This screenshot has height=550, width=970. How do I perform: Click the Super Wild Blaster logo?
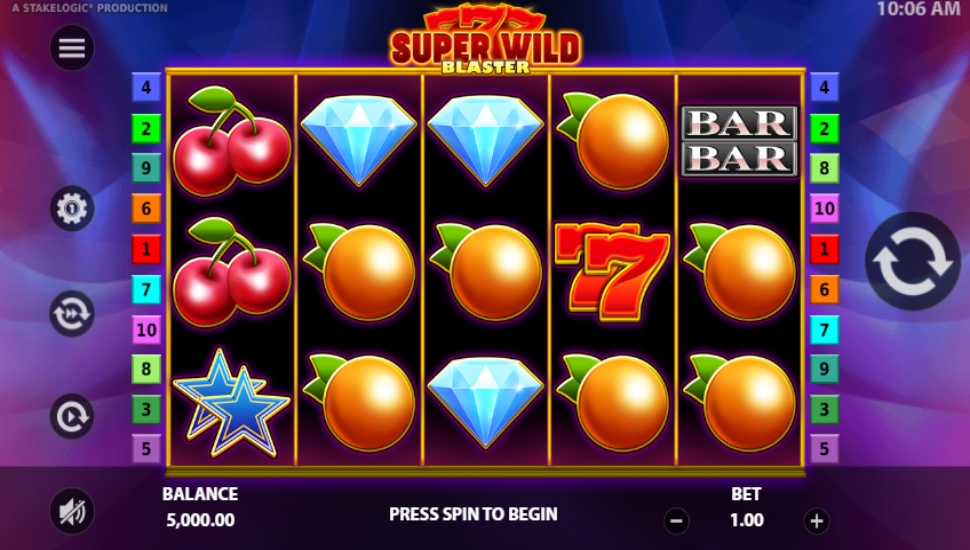click(486, 40)
